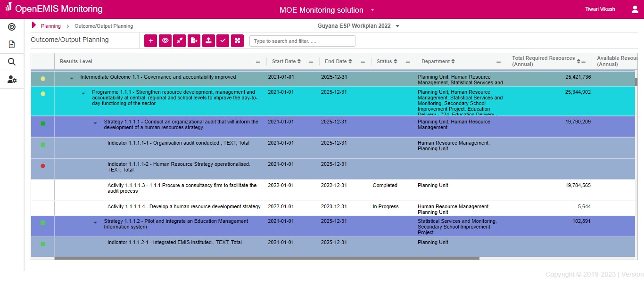Open MOE Monitoring solution dropdown
The height and width of the screenshot is (286, 644).
click(x=372, y=10)
